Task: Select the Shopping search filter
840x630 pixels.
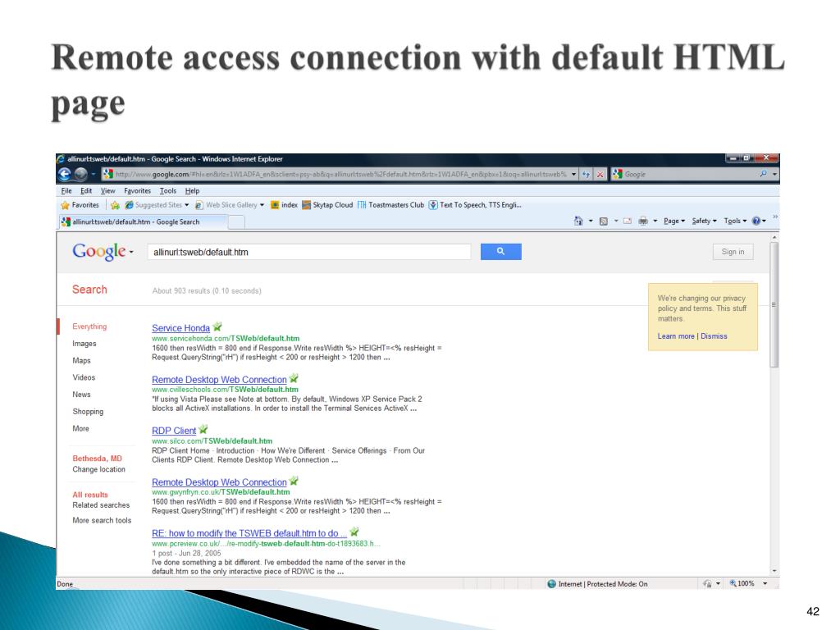Action: pos(88,412)
